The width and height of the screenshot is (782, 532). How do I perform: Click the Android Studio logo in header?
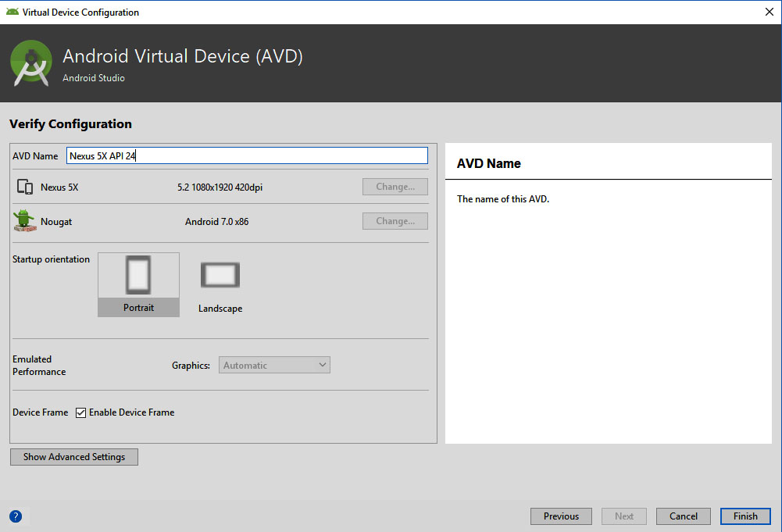[x=31, y=64]
